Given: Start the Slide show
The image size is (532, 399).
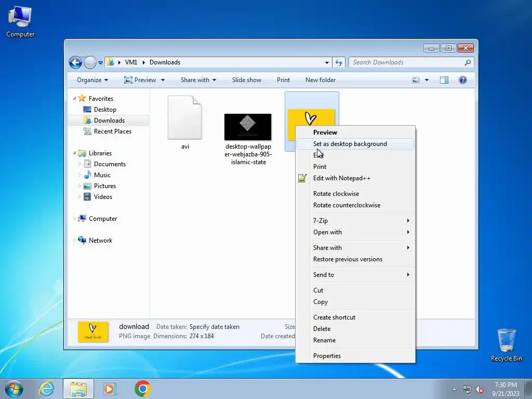Looking at the screenshot, I should point(247,80).
